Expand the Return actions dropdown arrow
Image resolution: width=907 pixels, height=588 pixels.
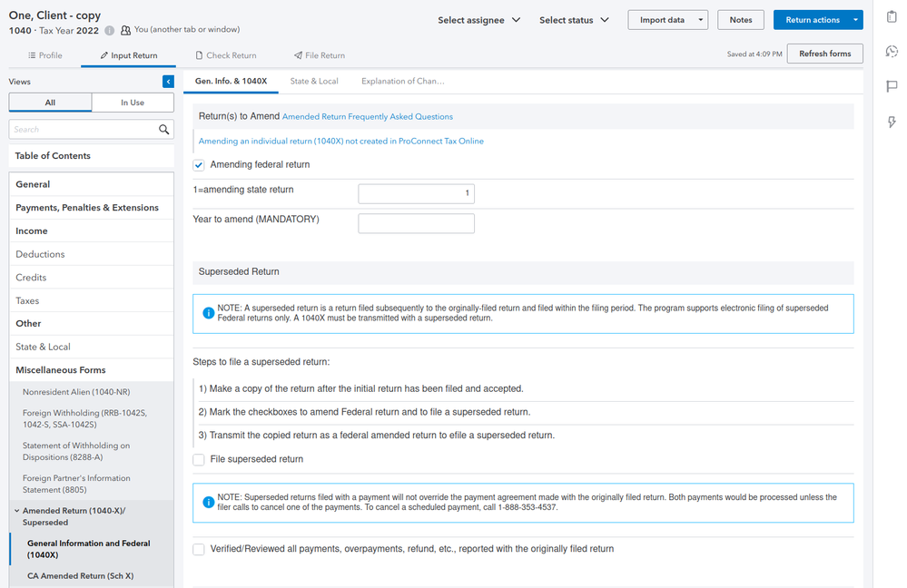point(856,20)
